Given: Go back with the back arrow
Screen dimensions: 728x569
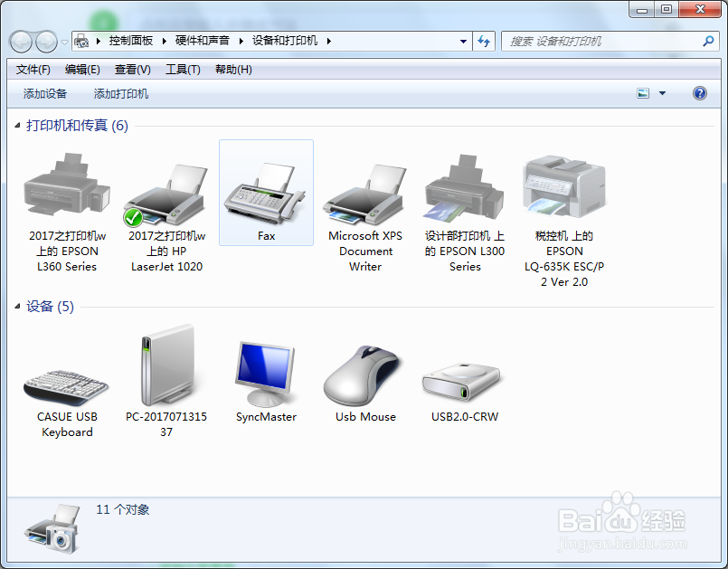Looking at the screenshot, I should [x=21, y=42].
